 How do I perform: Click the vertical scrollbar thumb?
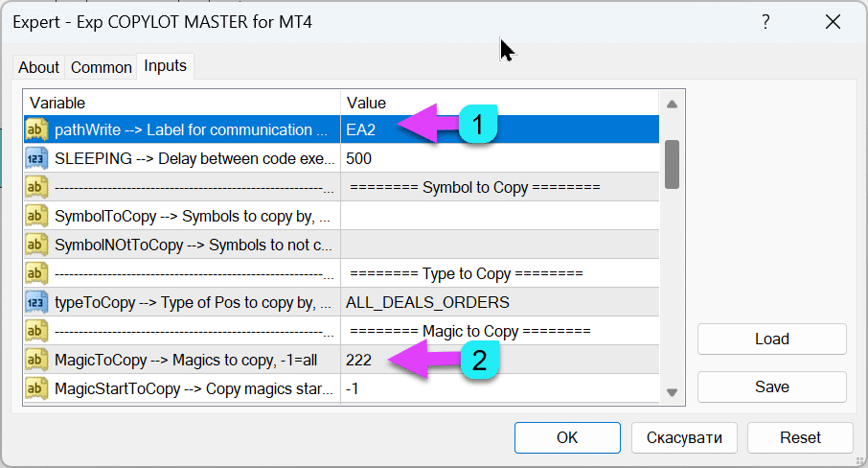click(672, 163)
